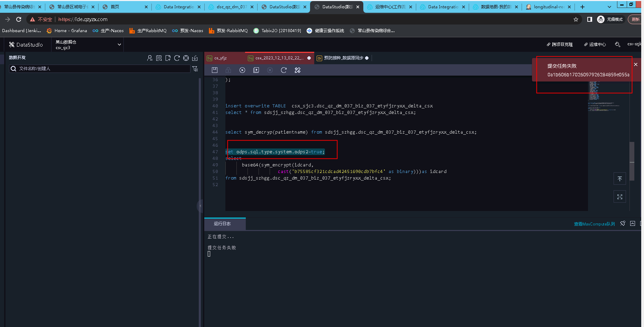Click the locate current file target icon
The image size is (644, 327).
(186, 58)
